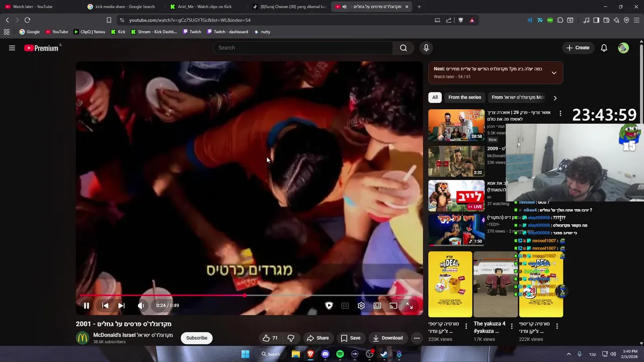Image resolution: width=644 pixels, height=362 pixels.
Task: Open The yakuza 4 short
Action: coord(495,285)
